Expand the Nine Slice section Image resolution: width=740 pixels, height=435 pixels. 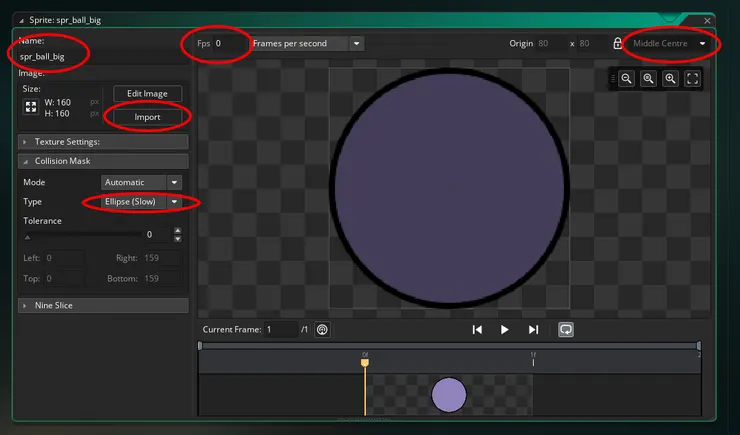point(103,305)
